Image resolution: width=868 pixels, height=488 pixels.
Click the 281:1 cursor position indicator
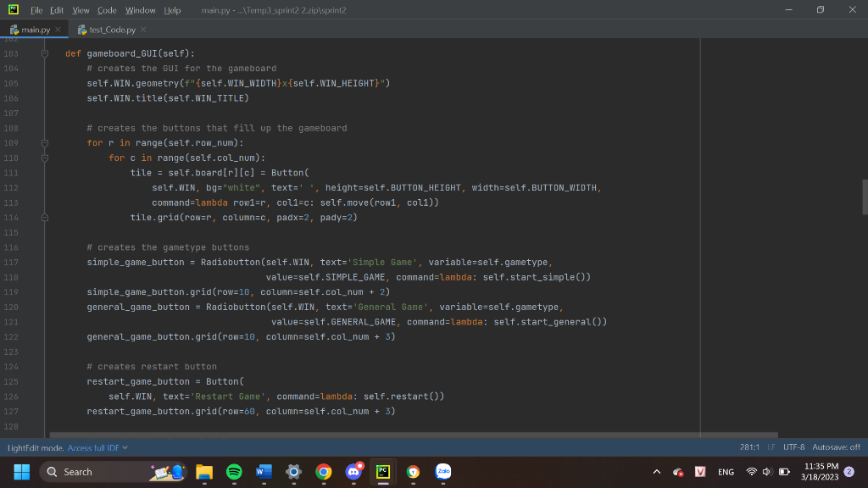[749, 447]
